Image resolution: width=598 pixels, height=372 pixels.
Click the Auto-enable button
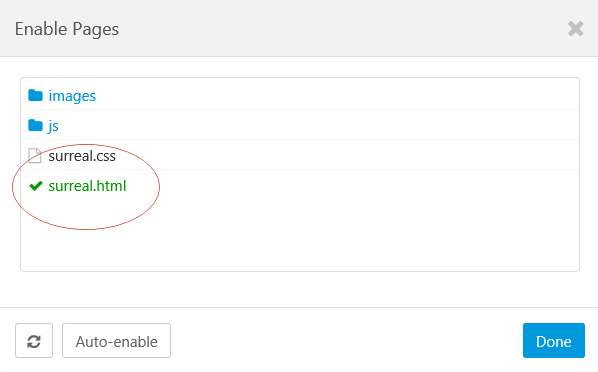tap(116, 341)
